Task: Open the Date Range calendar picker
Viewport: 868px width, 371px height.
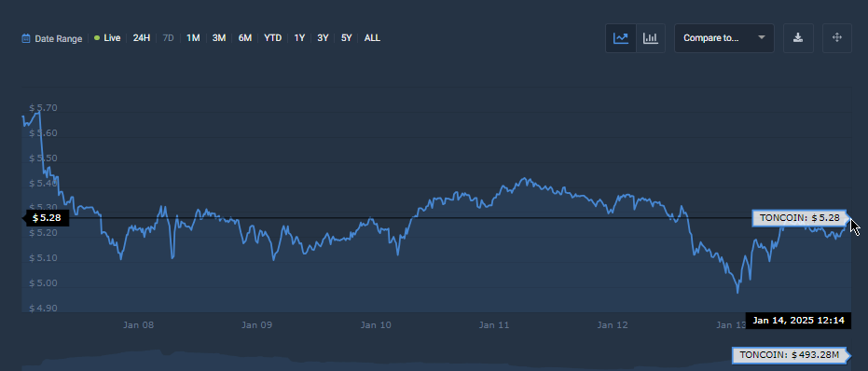Action: click(x=25, y=38)
